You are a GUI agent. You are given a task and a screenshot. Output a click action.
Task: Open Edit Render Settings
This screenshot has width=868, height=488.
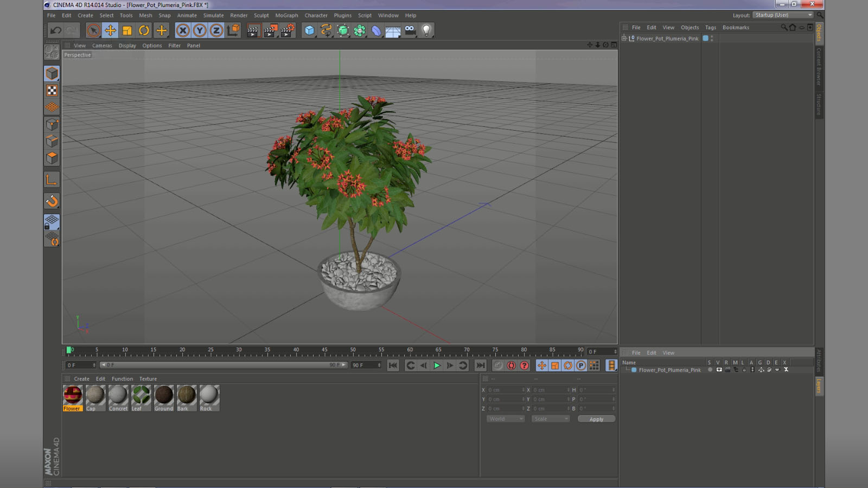coord(288,30)
